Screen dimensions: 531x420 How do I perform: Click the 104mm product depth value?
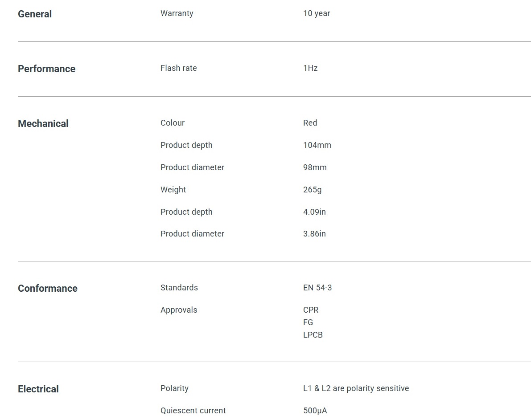point(317,145)
